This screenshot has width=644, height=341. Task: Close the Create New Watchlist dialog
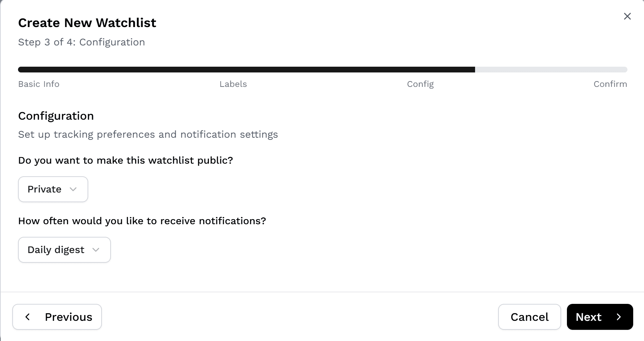pos(627,16)
